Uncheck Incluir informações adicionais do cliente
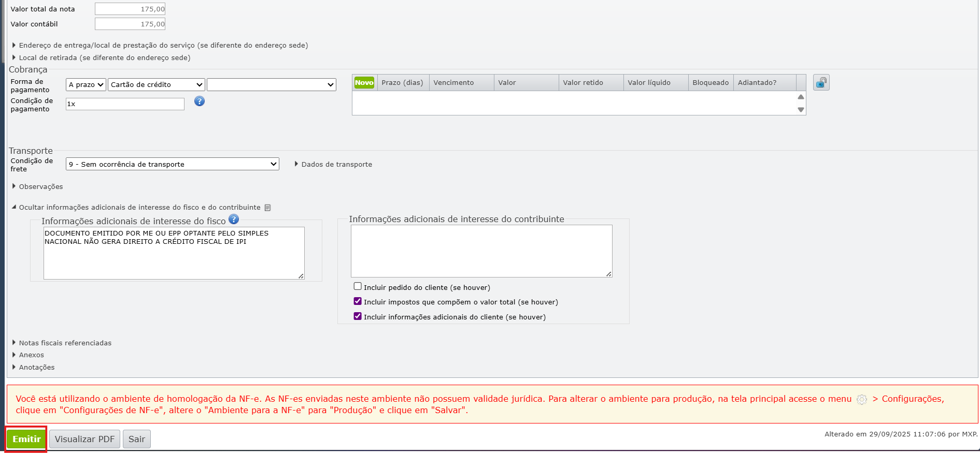Screen dimensions: 980x453 [x=358, y=316]
